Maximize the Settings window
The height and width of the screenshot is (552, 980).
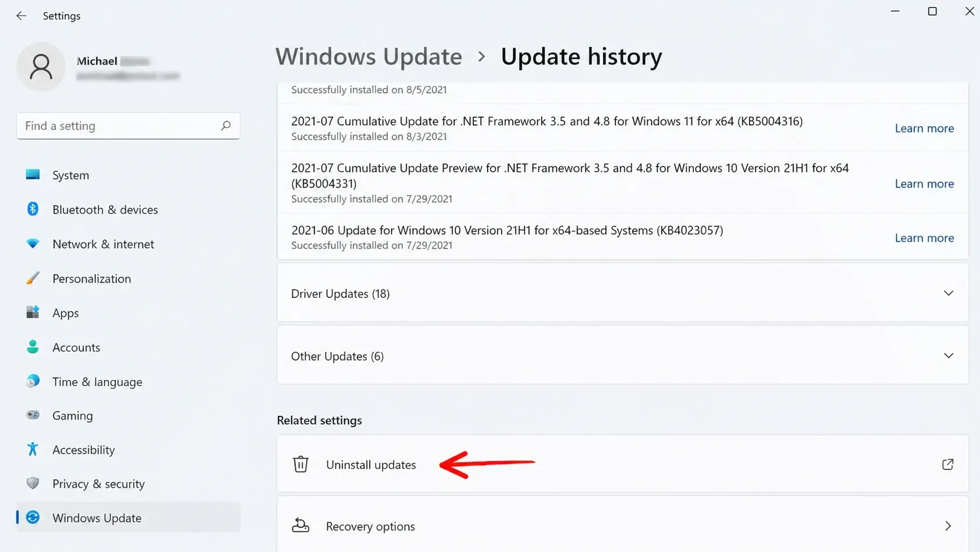[932, 11]
